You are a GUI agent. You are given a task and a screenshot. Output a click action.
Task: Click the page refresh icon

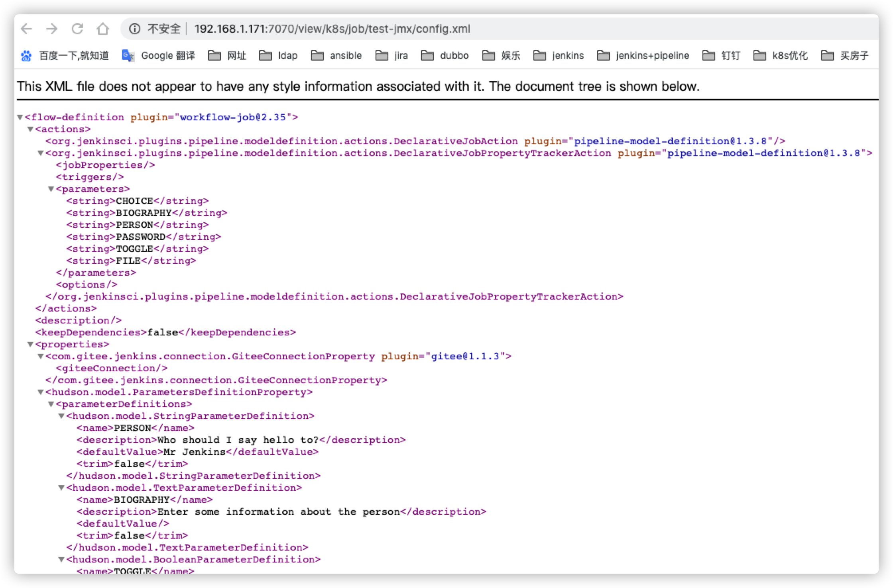coord(77,29)
